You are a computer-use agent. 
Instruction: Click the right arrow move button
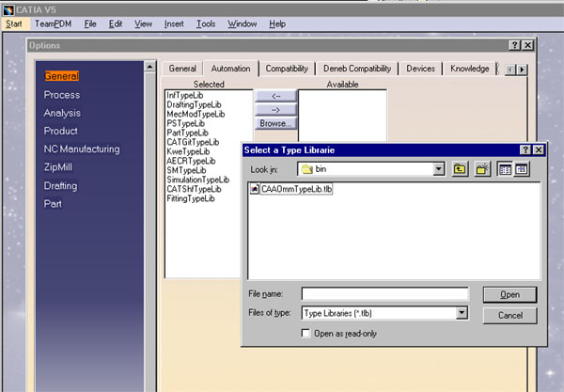coord(275,110)
